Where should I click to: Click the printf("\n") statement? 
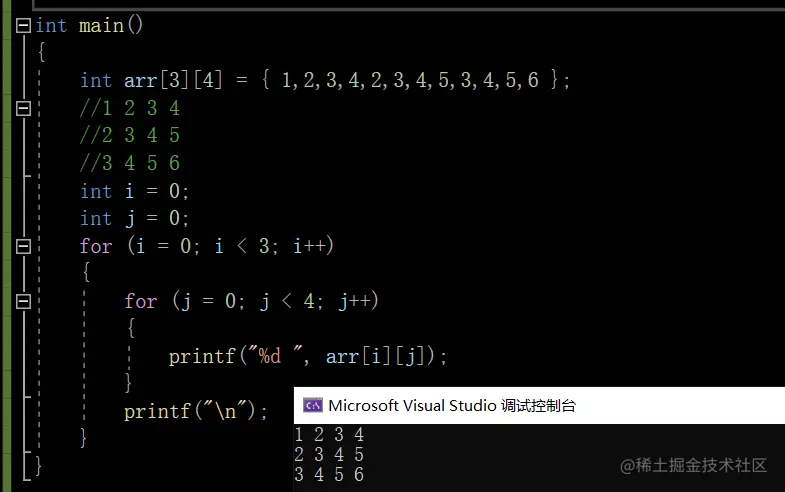[196, 411]
